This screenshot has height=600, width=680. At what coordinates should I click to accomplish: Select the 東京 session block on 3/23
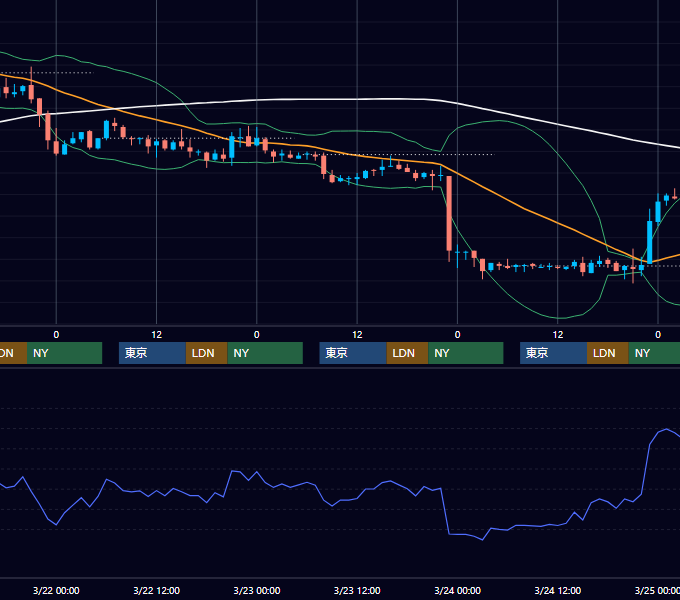(x=353, y=353)
